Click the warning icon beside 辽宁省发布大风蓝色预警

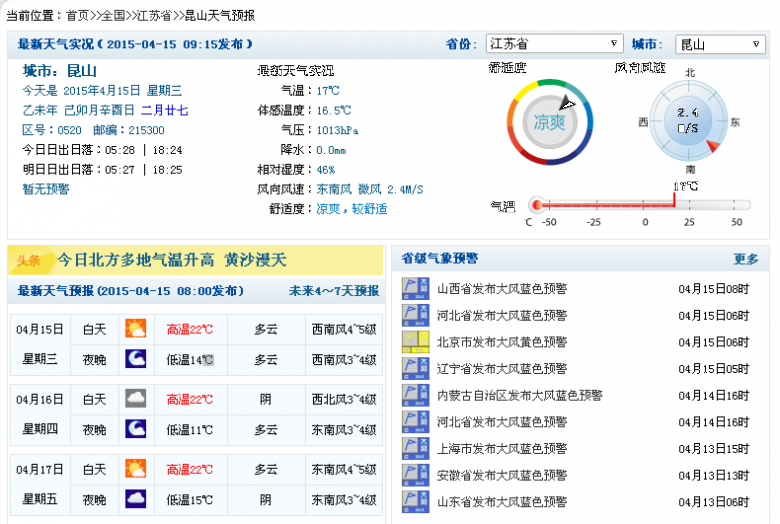coord(415,369)
